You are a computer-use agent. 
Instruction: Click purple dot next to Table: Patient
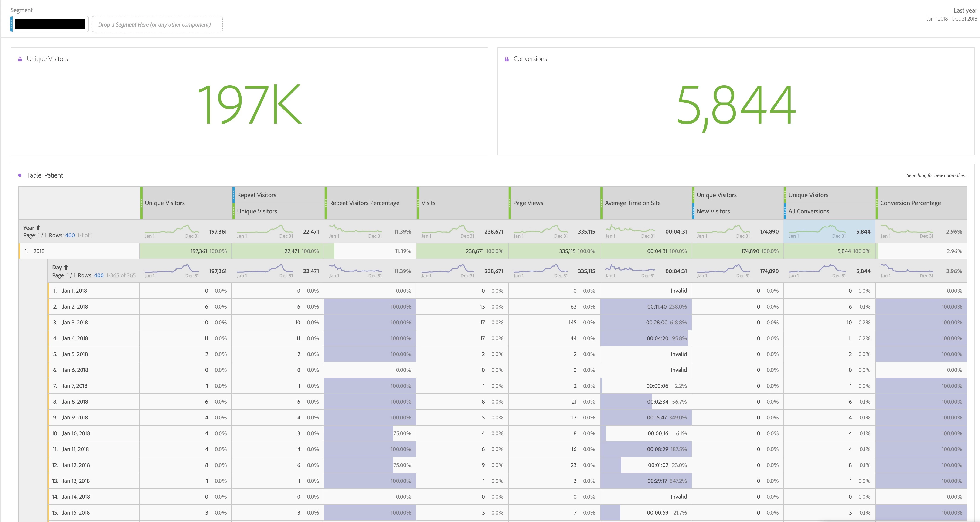[20, 175]
